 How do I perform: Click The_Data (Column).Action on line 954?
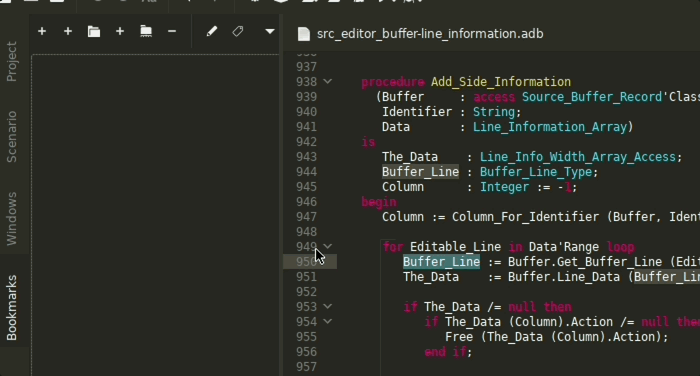(529, 322)
